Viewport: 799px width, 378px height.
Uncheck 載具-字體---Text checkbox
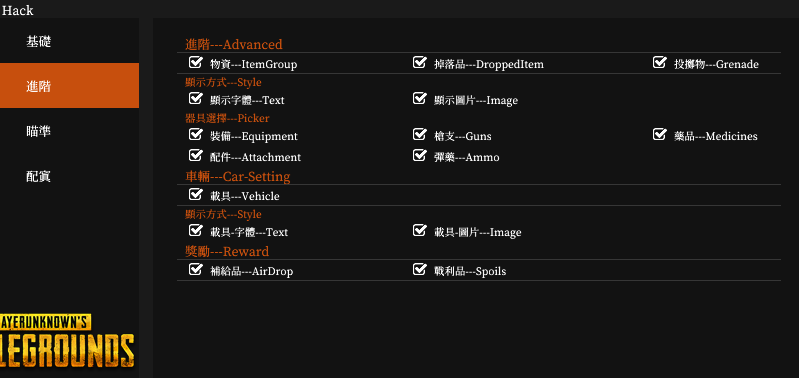click(x=196, y=230)
